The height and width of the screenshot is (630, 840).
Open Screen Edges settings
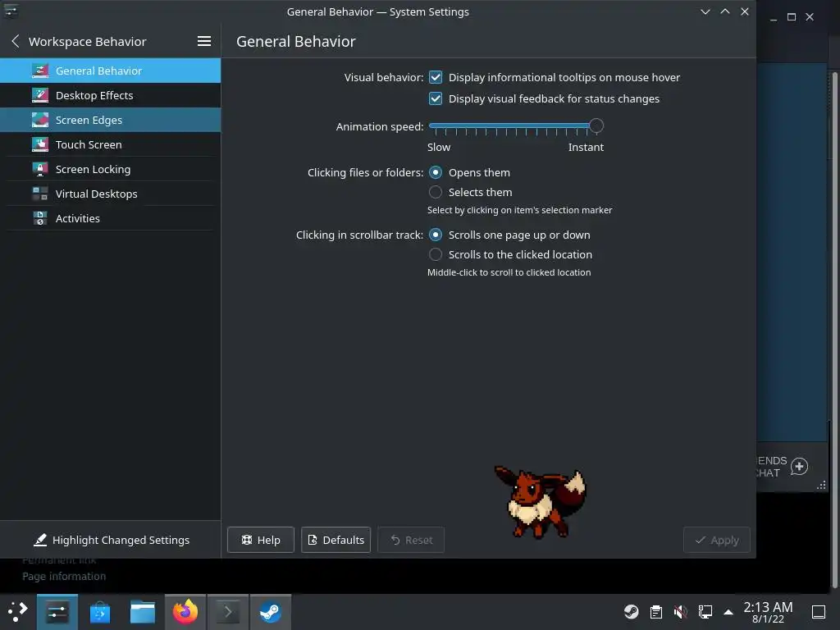pos(111,120)
